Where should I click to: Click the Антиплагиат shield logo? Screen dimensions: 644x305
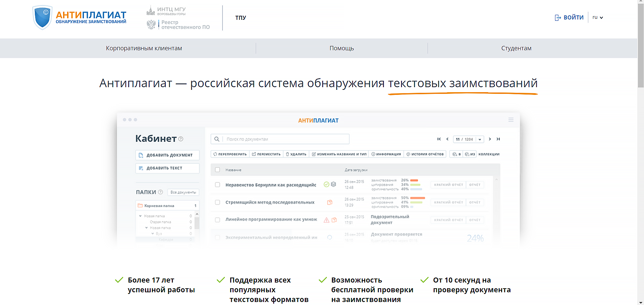click(42, 17)
